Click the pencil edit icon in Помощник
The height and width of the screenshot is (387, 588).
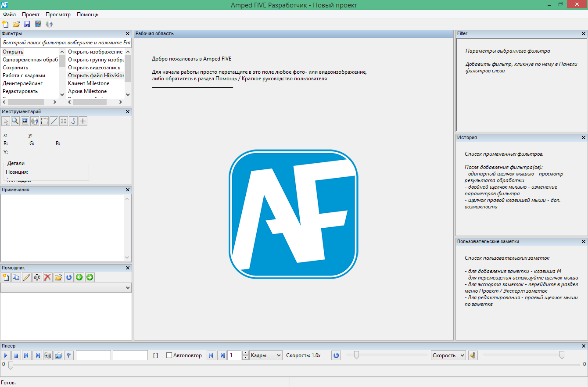[27, 277]
